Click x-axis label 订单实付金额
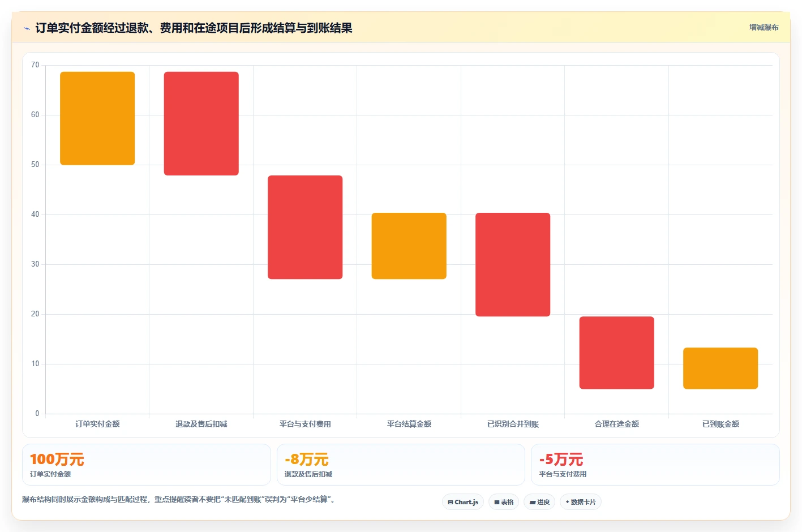 [x=97, y=424]
